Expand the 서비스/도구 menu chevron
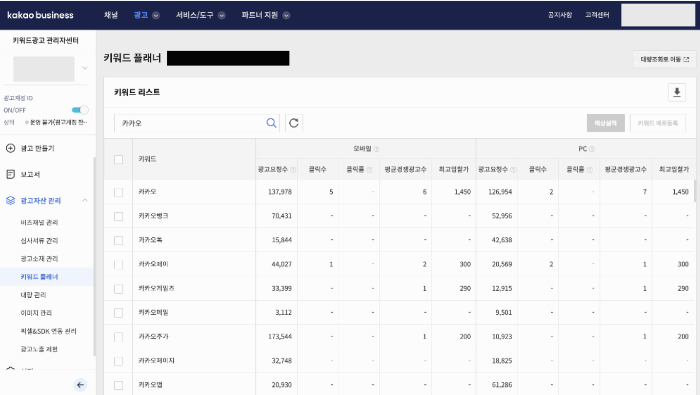 (221, 15)
